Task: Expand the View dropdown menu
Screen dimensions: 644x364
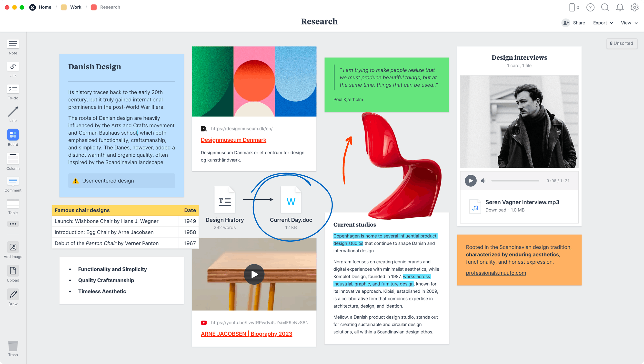Action: (x=629, y=23)
